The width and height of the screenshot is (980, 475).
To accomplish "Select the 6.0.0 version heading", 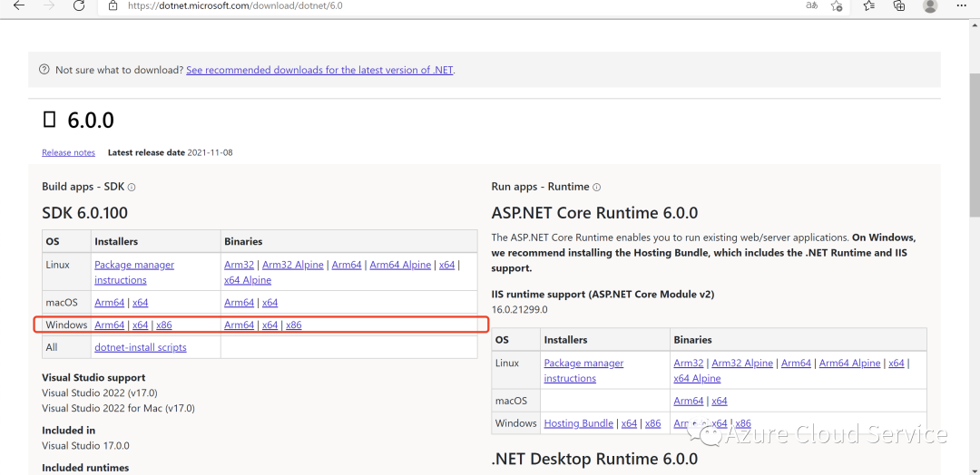I will click(91, 121).
